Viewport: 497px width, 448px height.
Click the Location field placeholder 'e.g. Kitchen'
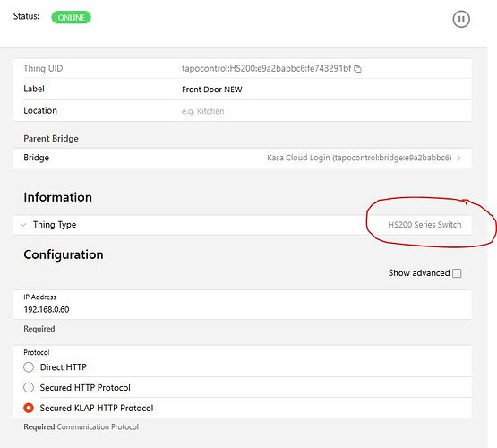[x=203, y=111]
